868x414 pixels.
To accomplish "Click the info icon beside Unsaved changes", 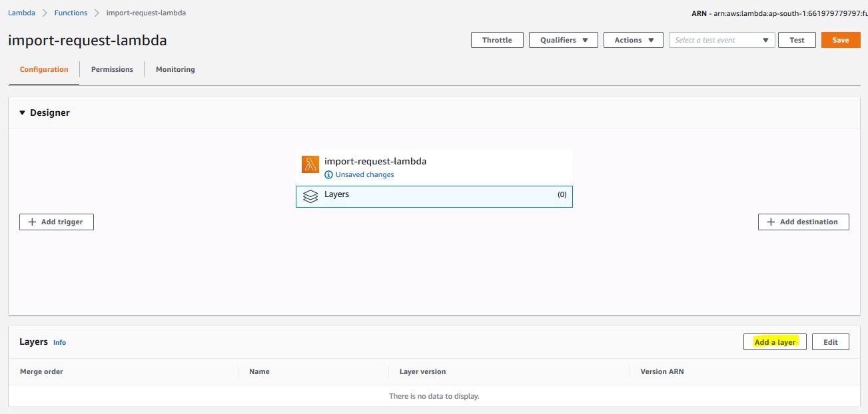I will click(x=328, y=175).
